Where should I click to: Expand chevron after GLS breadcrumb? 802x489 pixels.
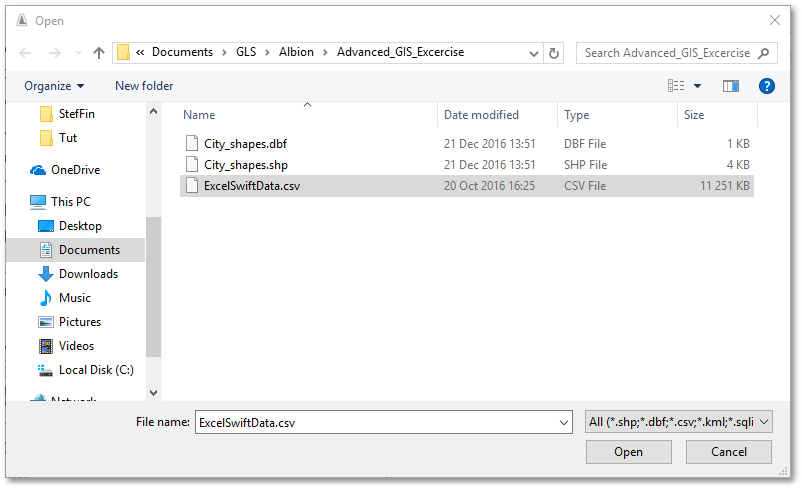tap(267, 53)
